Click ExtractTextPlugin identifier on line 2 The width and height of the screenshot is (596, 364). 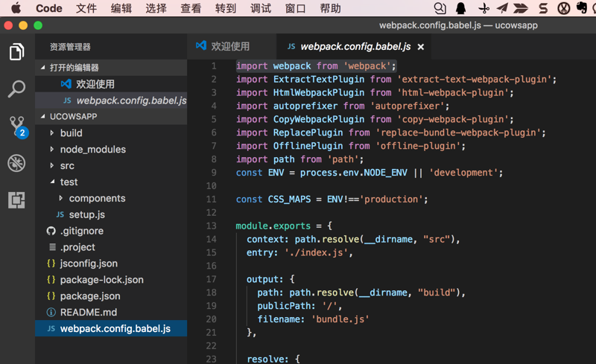pyautogui.click(x=319, y=79)
